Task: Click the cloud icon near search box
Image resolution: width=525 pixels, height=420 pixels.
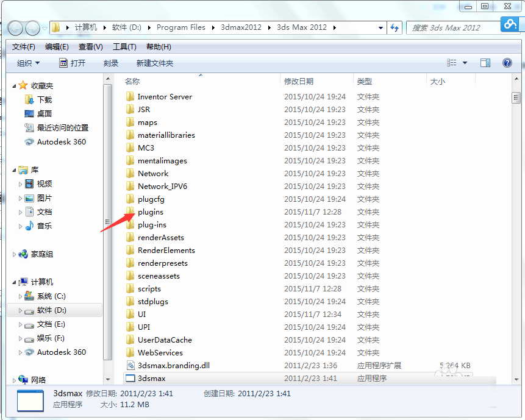Action: [510, 24]
